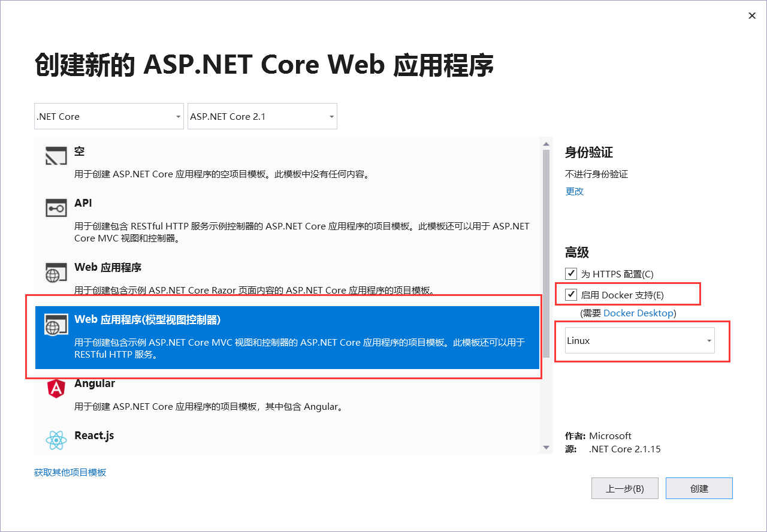This screenshot has width=767, height=532.
Task: Disable the 为 HTTPS 配置(C) checkbox
Action: tap(571, 273)
